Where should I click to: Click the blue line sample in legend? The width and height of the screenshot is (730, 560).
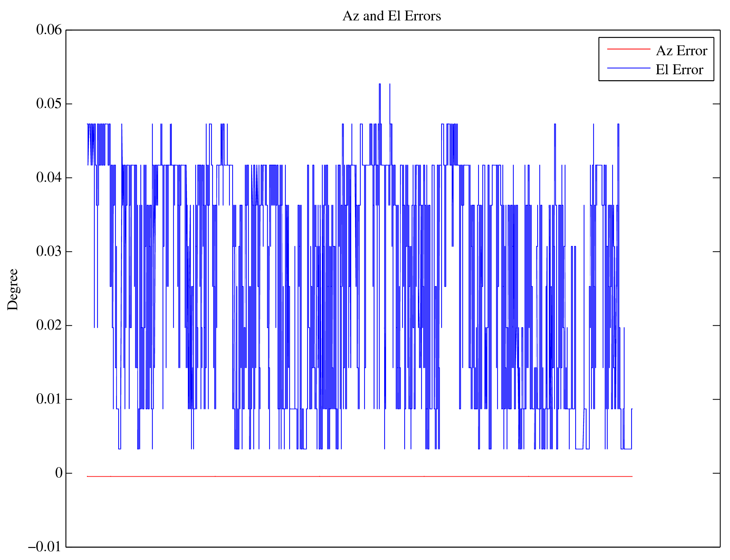click(628, 68)
